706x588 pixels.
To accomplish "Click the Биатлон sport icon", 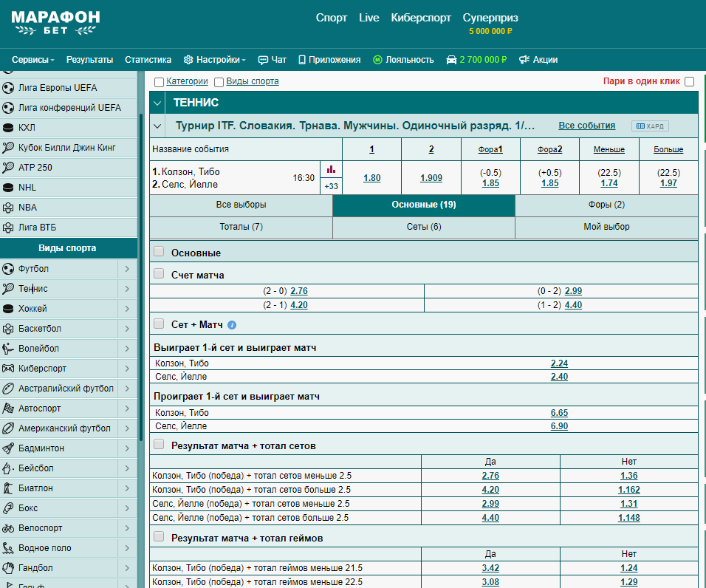I will coord(8,488).
